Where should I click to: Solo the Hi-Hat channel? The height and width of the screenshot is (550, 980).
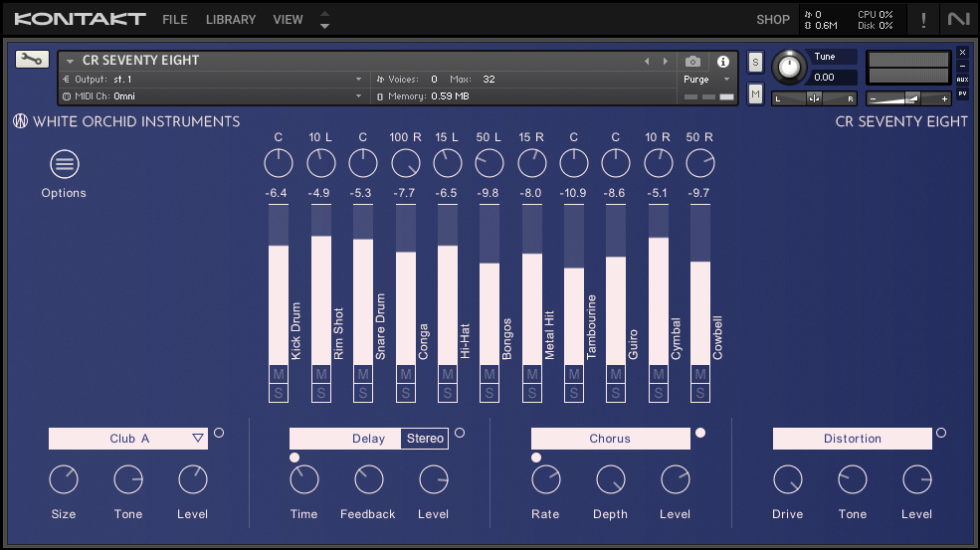pos(448,393)
